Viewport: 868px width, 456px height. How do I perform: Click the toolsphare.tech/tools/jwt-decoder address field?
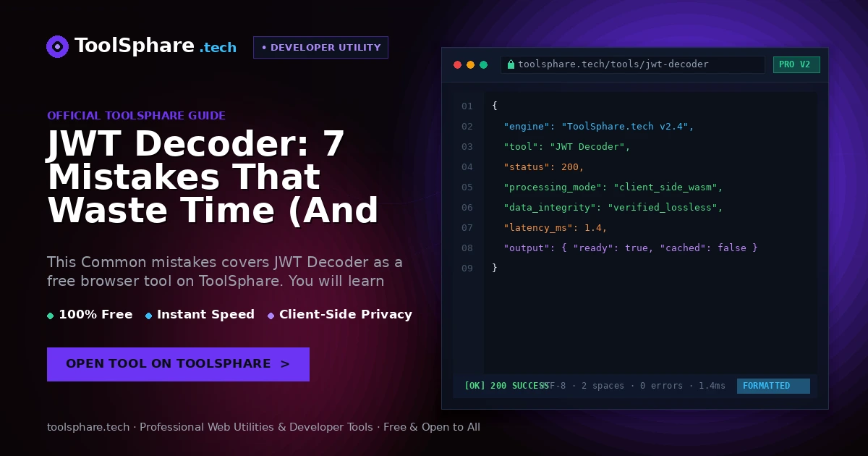click(633, 64)
